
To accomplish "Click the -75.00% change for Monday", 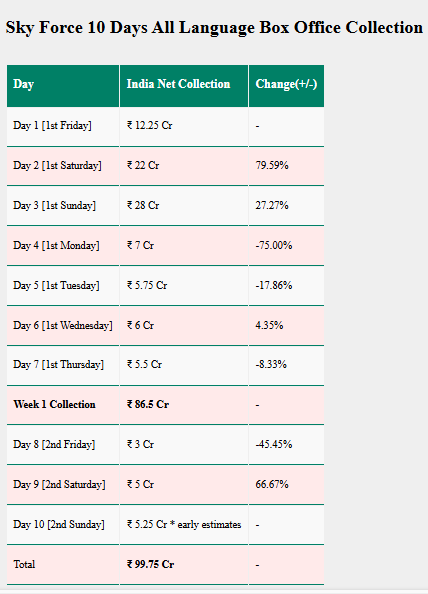I will tap(274, 245).
